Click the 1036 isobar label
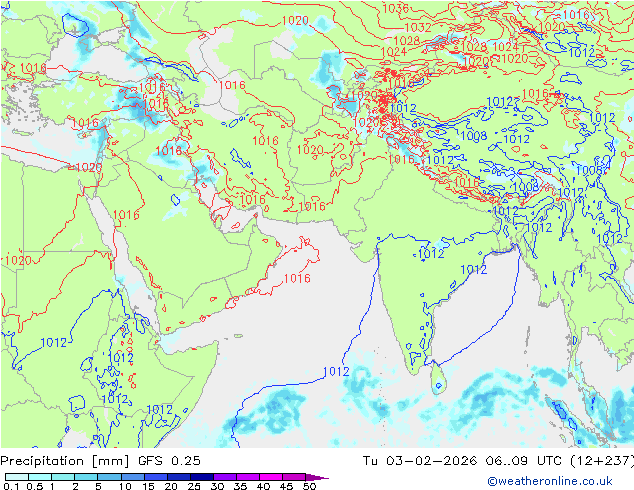 point(395,8)
